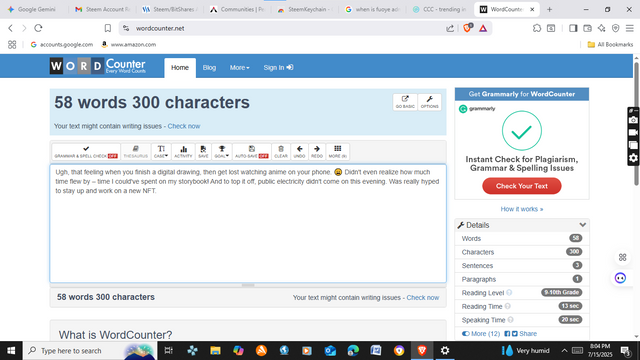Bookmark this page icon

coord(108,28)
